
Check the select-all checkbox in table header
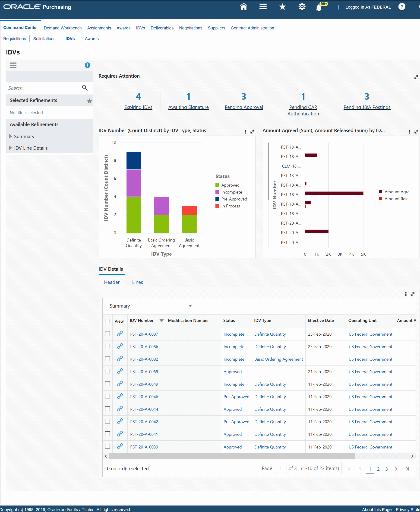click(107, 321)
